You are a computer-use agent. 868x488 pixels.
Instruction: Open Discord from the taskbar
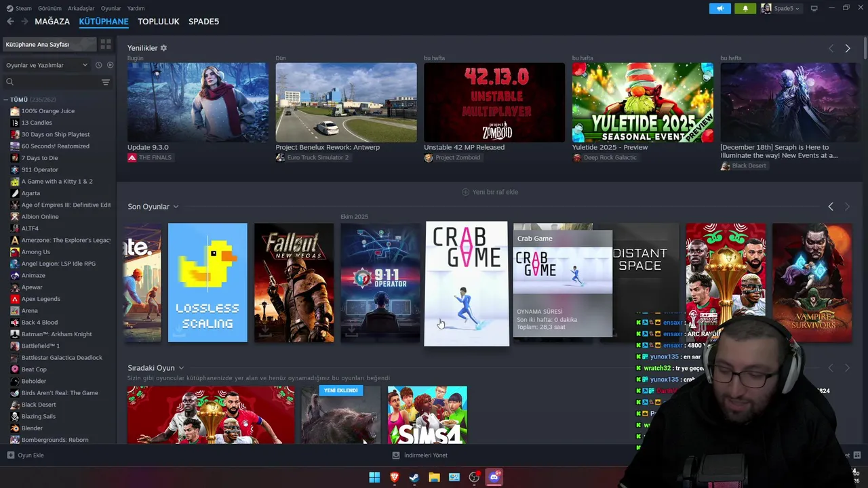point(494,477)
